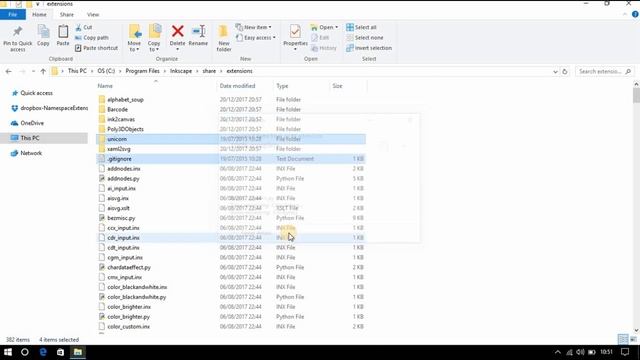Select Quick access in navigation pane

(36, 93)
